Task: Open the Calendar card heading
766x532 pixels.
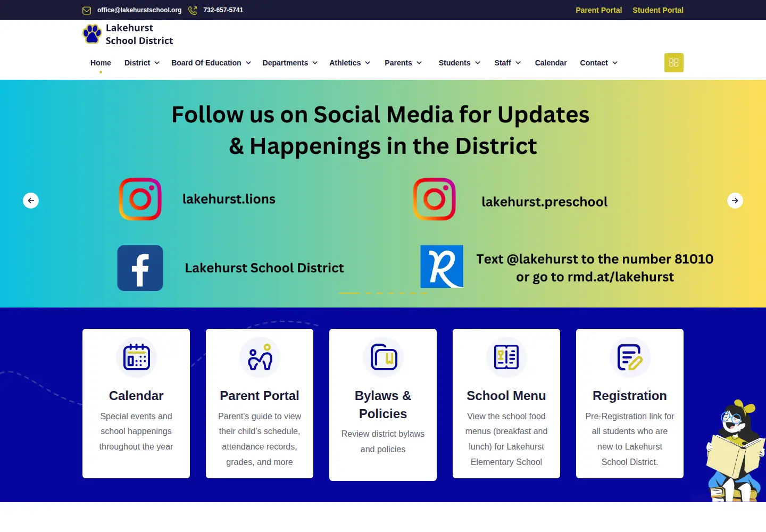Action: [136, 396]
